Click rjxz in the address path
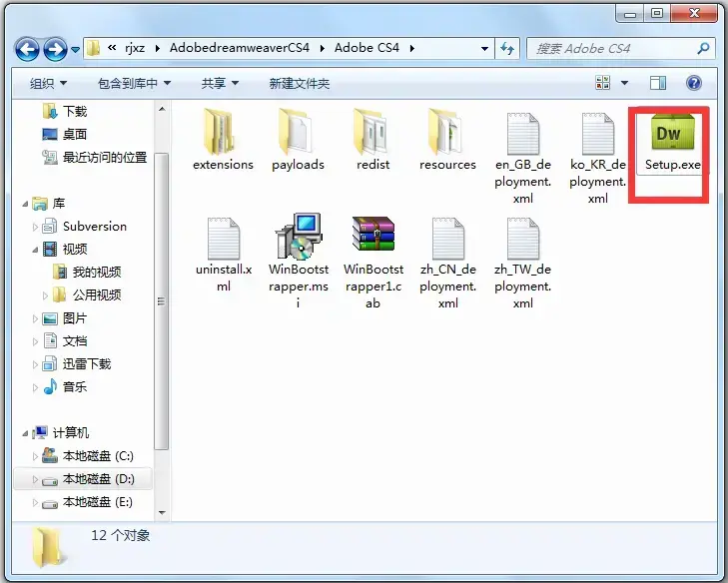 tap(135, 48)
